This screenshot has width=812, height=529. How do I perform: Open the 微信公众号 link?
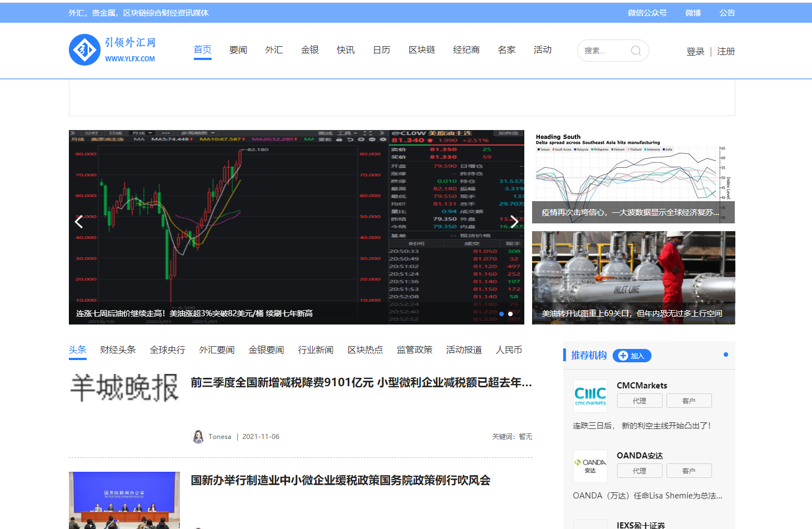pyautogui.click(x=648, y=13)
